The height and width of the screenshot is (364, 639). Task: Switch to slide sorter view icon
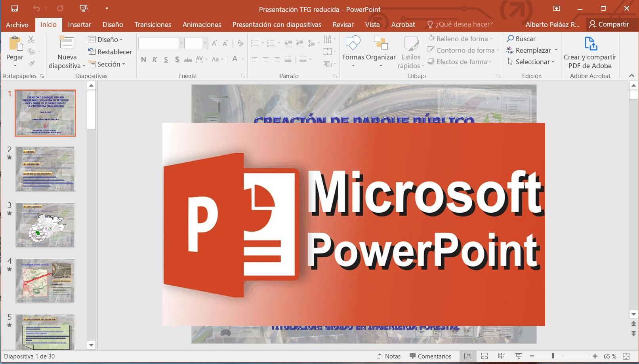coord(484,356)
